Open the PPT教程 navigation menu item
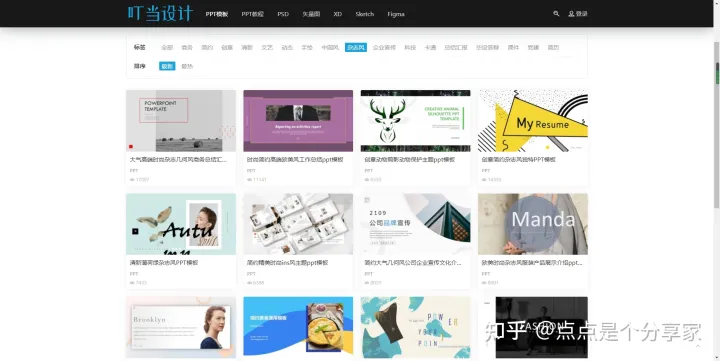The height and width of the screenshot is (361, 720). (x=253, y=14)
